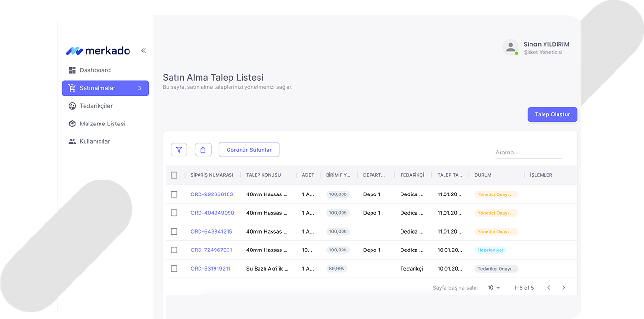The height and width of the screenshot is (319, 644).
Task: Go to next page arrow
Action: click(x=563, y=288)
